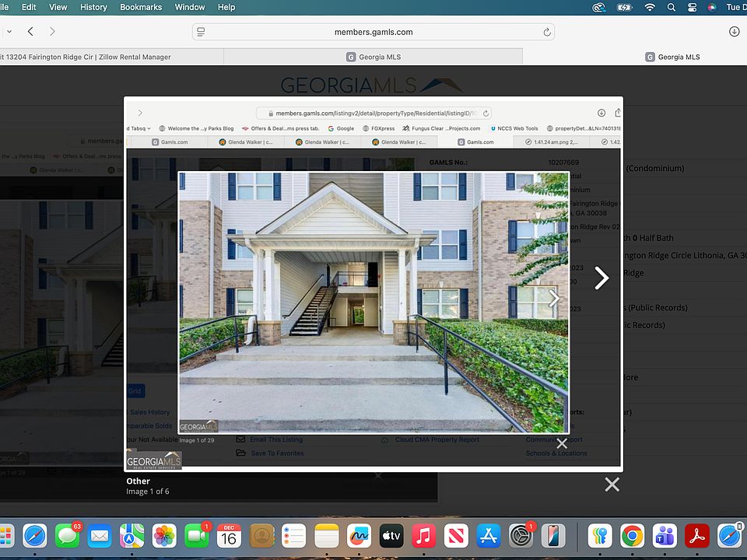Open Passwords app from the Dock
The width and height of the screenshot is (747, 560).
coord(600,536)
